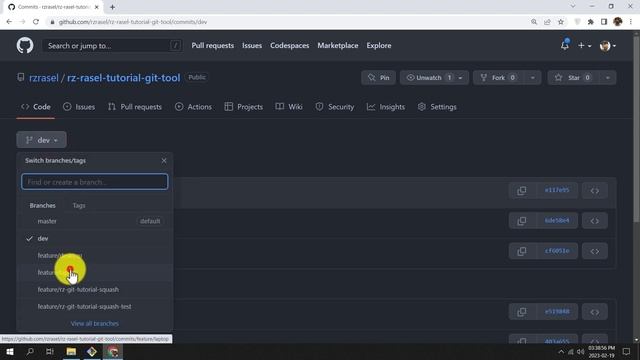The width and height of the screenshot is (640, 360).
Task: Open commit hash 6de58e4
Action: pyautogui.click(x=556, y=220)
